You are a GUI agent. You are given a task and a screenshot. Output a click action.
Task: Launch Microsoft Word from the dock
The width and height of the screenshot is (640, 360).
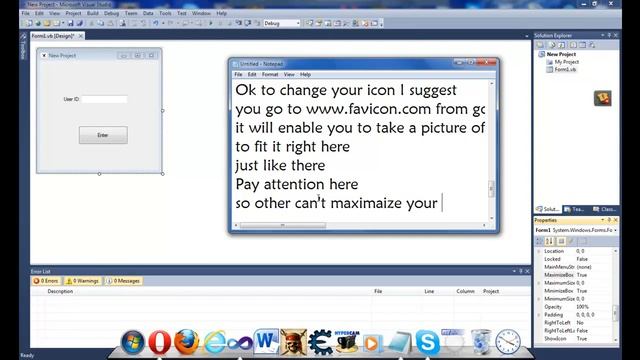pos(267,341)
